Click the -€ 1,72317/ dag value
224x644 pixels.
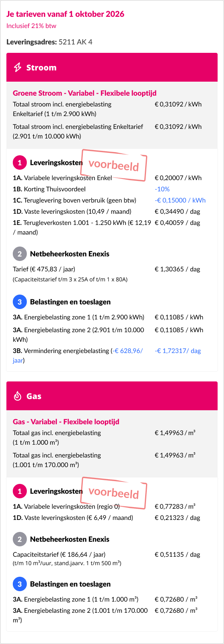[x=178, y=351]
